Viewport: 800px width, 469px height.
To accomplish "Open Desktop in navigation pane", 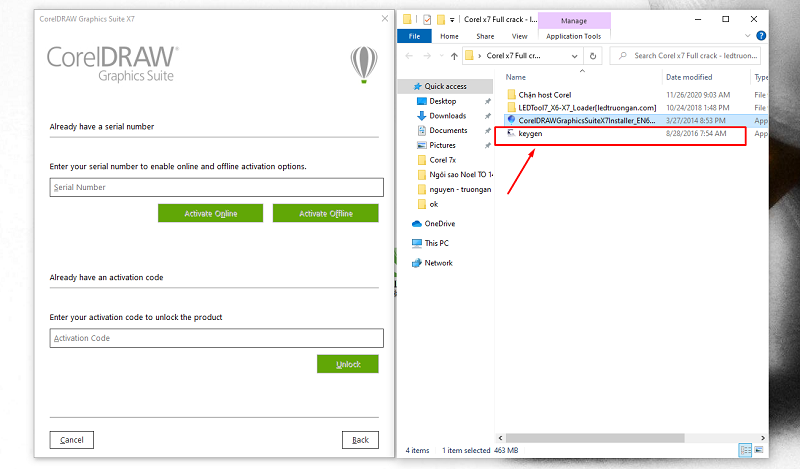I will [x=442, y=101].
